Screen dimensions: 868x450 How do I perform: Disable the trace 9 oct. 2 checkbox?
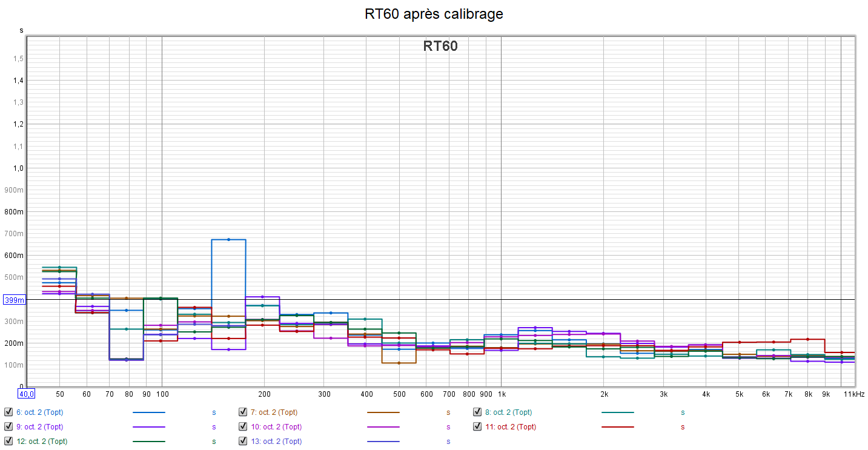(8, 426)
